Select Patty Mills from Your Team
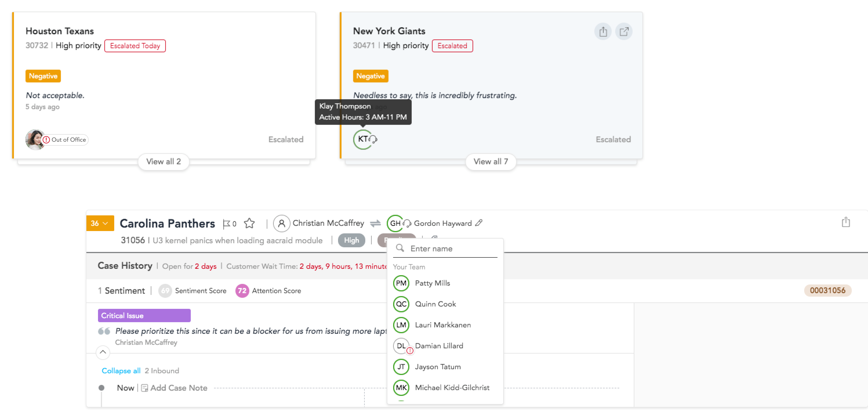This screenshot has width=868, height=411. click(x=445, y=283)
